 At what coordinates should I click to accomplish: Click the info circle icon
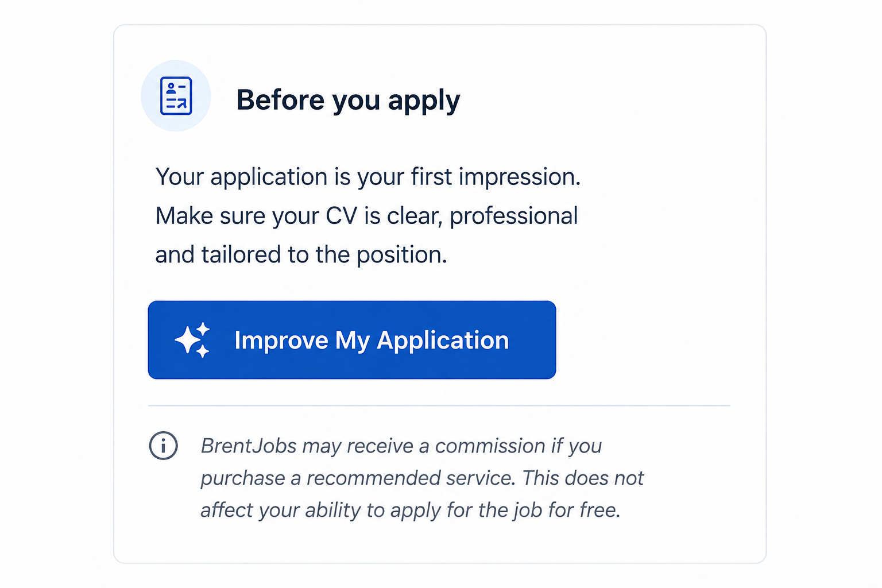[164, 446]
